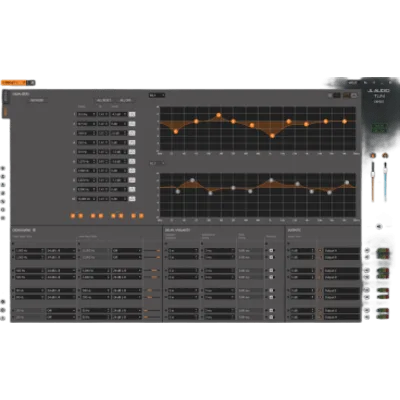Toggle bypass button for EQ band 4

click(x=132, y=142)
